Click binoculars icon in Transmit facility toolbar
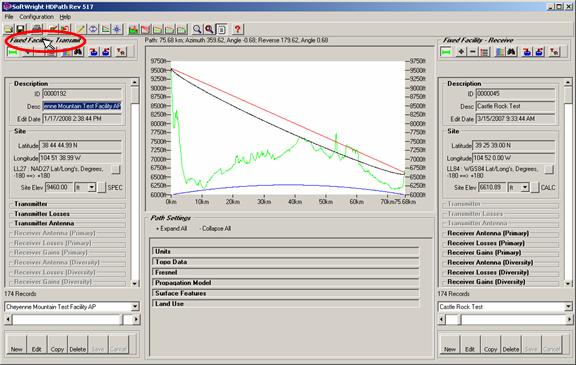 tap(78, 52)
